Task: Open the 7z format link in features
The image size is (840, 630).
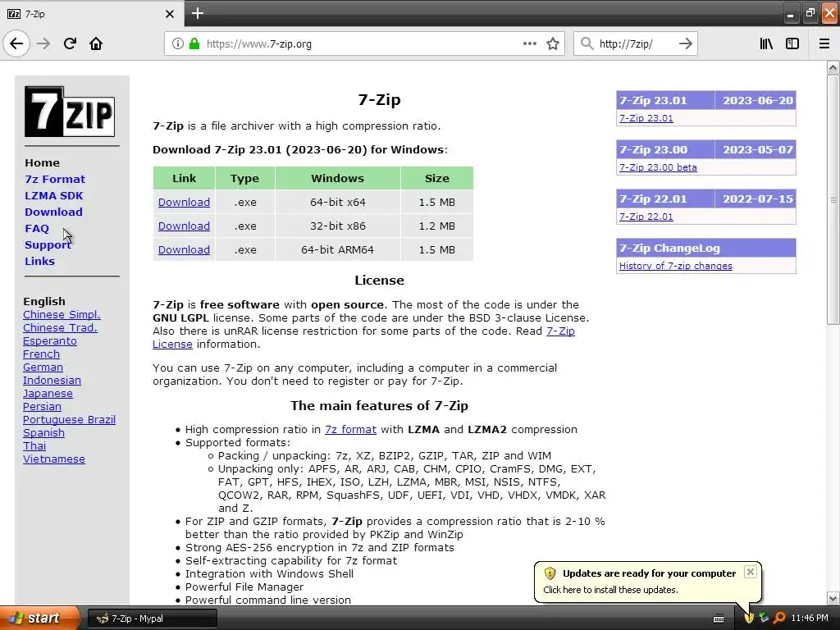Action: pos(350,429)
